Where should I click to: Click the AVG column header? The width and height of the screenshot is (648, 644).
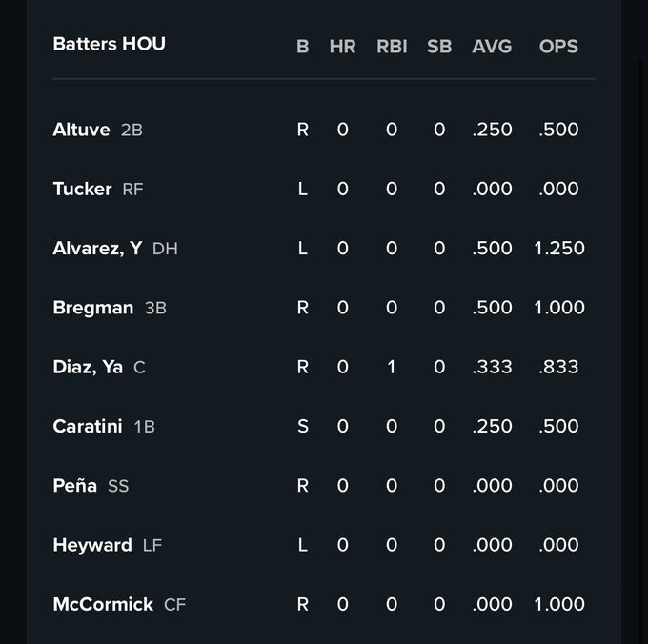pos(492,47)
